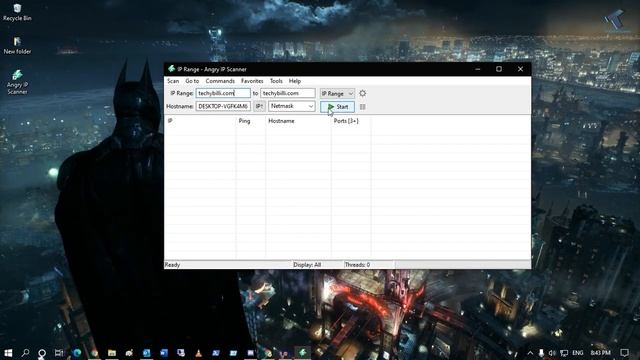Launch Google Chrome from taskbar

pos(94,353)
